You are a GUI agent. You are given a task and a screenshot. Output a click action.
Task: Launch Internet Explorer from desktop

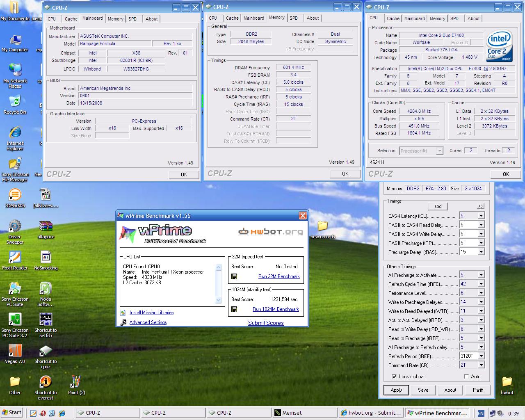coord(15,139)
